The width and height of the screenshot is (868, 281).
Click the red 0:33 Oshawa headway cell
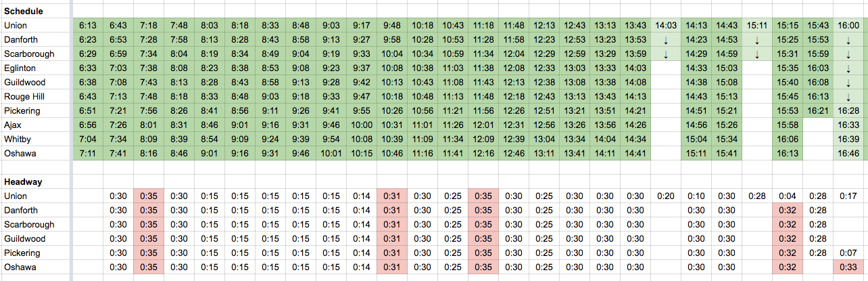(848, 267)
